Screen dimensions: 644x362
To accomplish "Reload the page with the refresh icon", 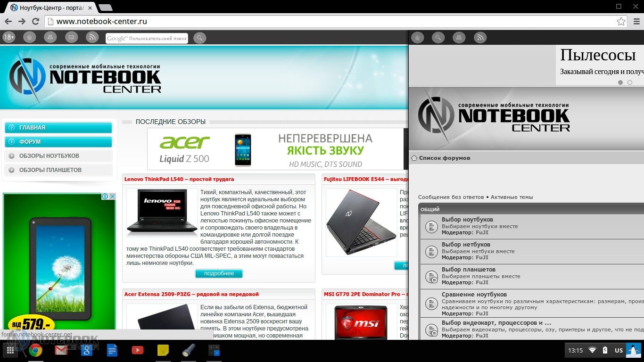I will coord(35,21).
